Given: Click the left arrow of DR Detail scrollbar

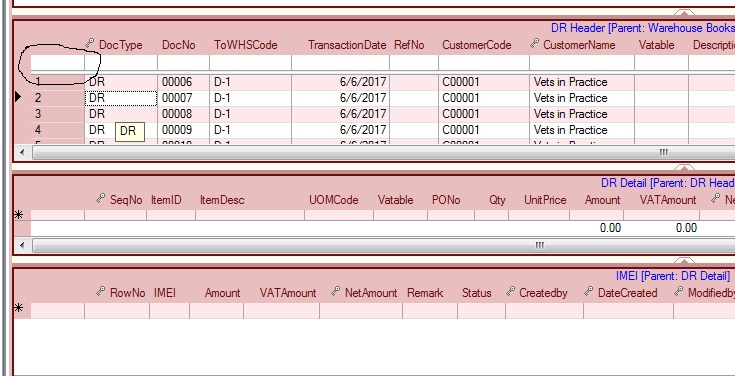Looking at the screenshot, I should click(22, 245).
